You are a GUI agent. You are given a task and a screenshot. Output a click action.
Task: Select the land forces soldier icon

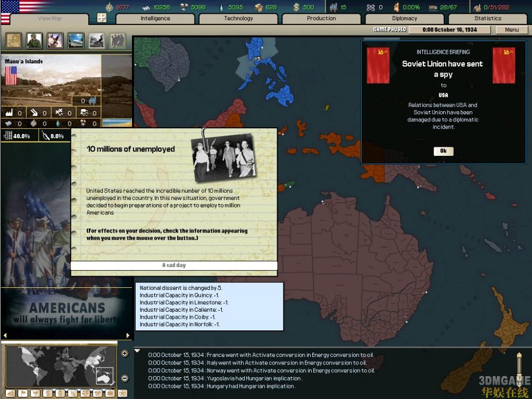pos(35,40)
